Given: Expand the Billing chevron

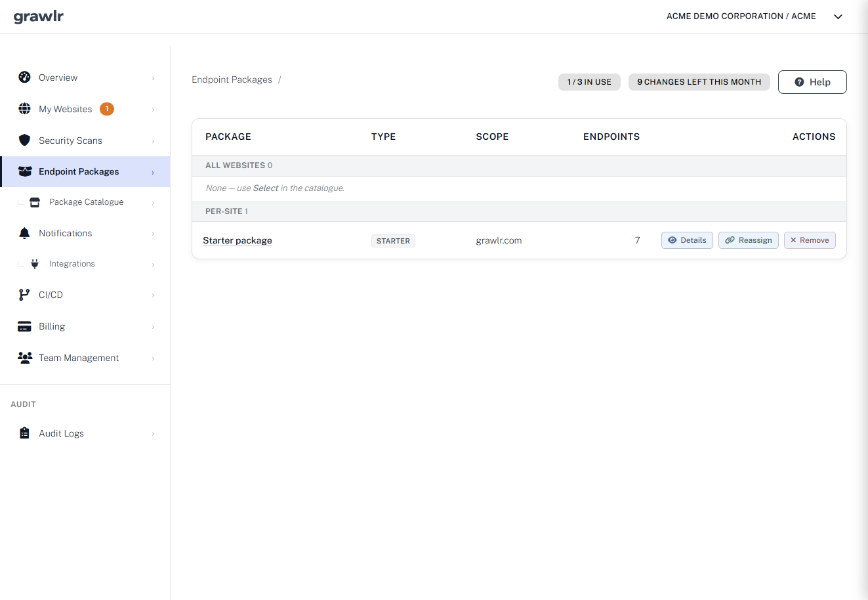Looking at the screenshot, I should pyautogui.click(x=153, y=327).
